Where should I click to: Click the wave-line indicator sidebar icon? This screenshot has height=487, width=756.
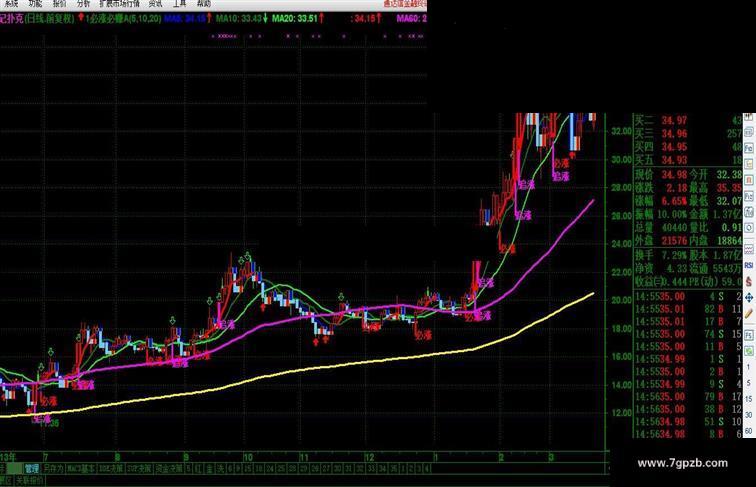point(749,249)
